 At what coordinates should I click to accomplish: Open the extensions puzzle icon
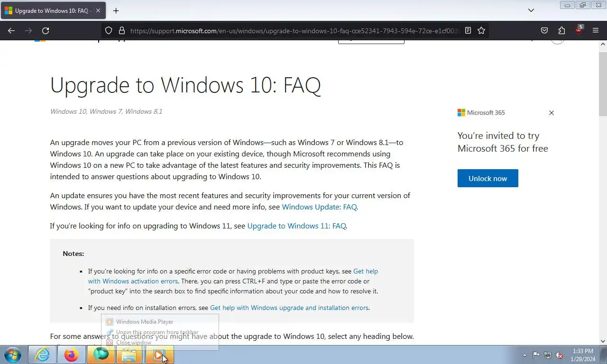pyautogui.click(x=561, y=30)
